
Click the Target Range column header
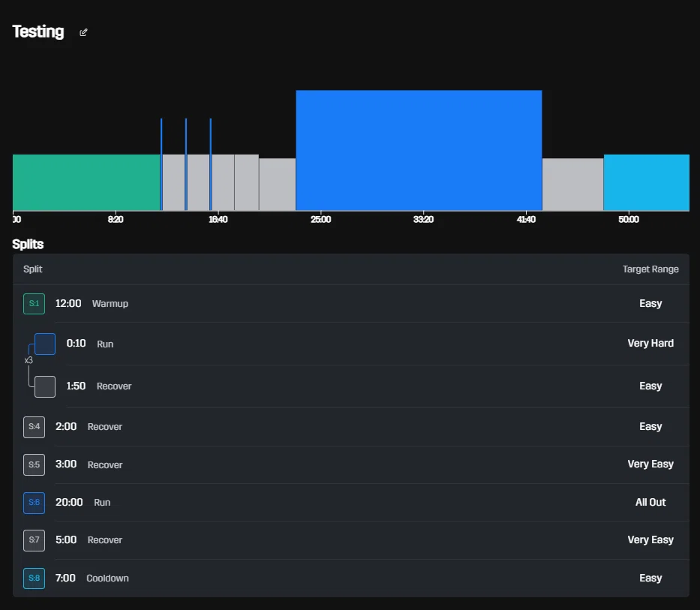coord(650,269)
